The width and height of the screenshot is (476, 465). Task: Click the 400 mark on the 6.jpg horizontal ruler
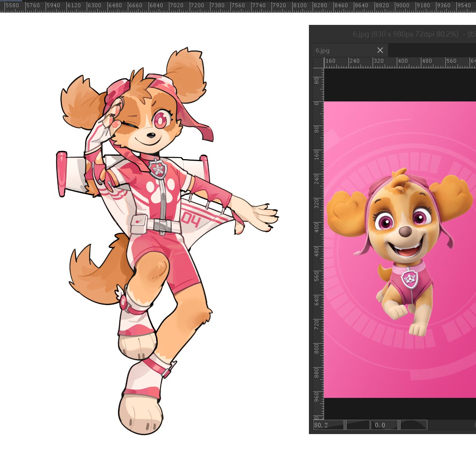403,61
